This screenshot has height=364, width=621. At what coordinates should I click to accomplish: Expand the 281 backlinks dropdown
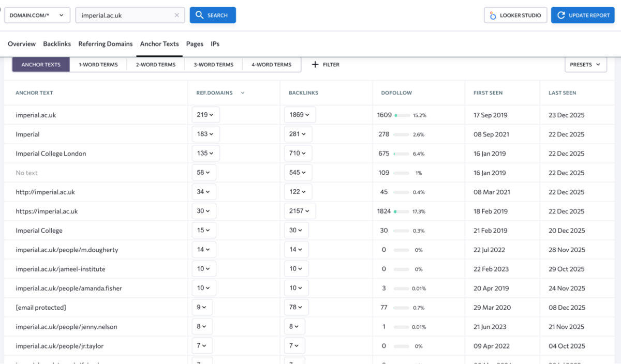click(x=298, y=134)
